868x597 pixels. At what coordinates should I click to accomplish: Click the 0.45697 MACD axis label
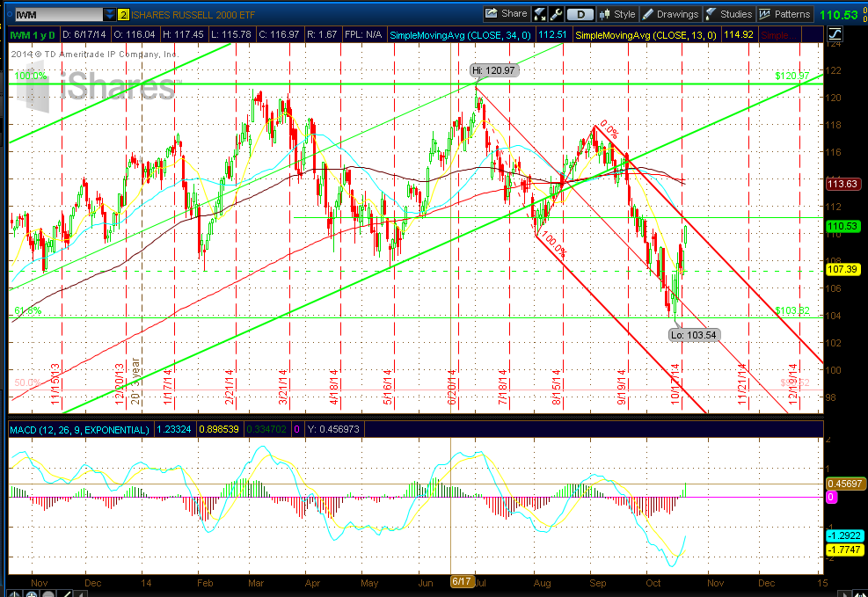pyautogui.click(x=844, y=484)
